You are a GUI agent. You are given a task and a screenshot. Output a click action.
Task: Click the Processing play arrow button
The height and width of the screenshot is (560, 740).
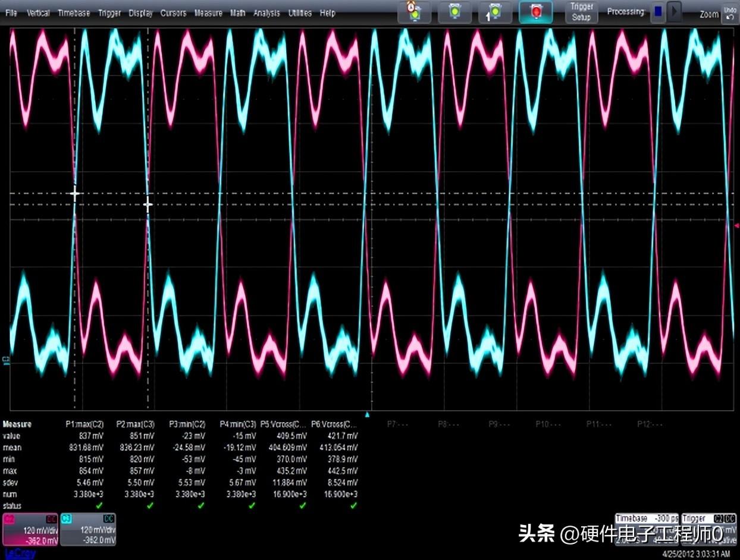coord(675,12)
